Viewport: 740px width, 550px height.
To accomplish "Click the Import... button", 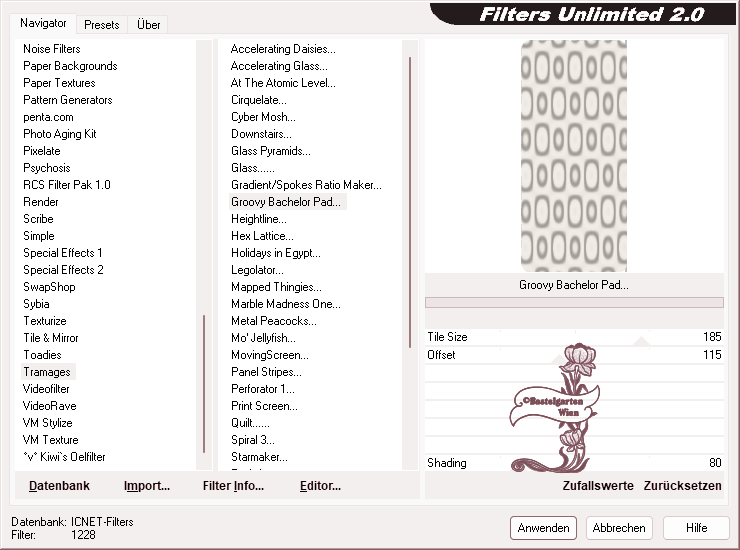I will coord(147,486).
